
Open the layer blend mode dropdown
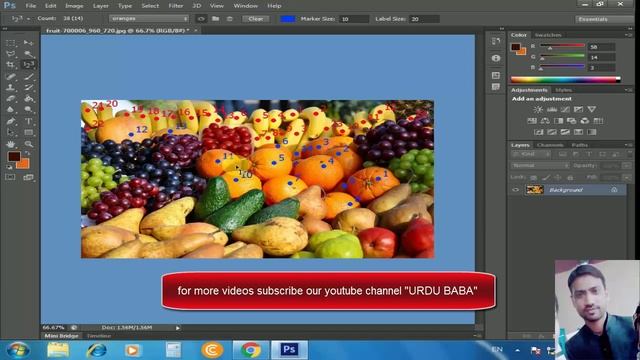point(540,166)
